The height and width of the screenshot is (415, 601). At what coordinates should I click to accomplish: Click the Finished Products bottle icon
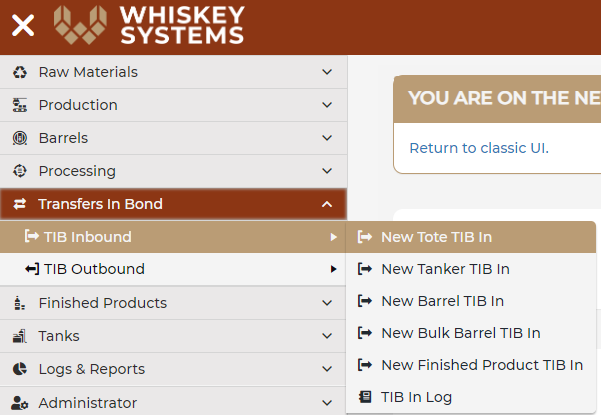coord(19,303)
